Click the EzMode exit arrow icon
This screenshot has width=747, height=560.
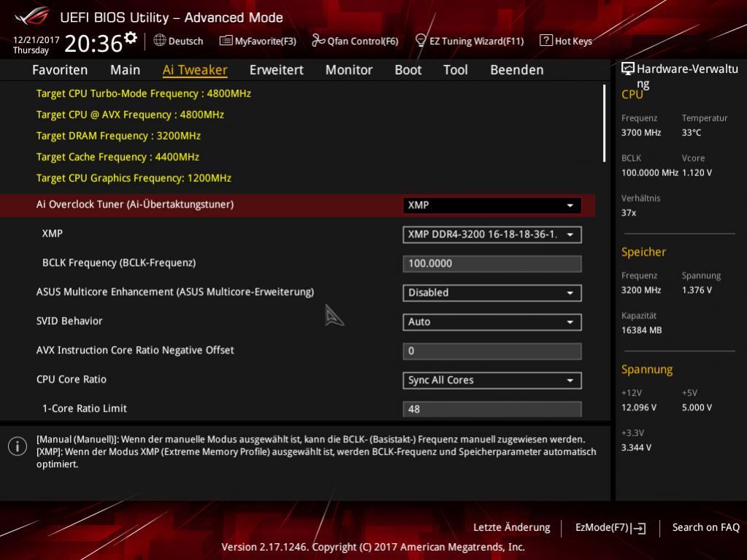(639, 528)
